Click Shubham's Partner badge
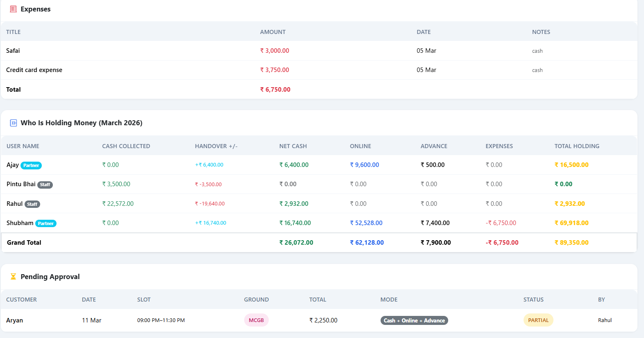The height and width of the screenshot is (338, 644). tap(46, 223)
